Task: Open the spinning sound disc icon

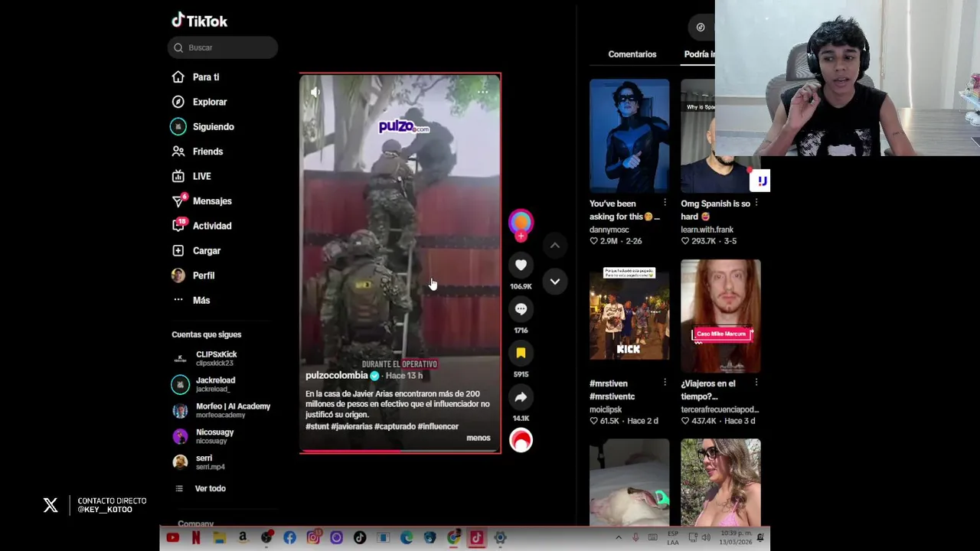Action: point(521,441)
